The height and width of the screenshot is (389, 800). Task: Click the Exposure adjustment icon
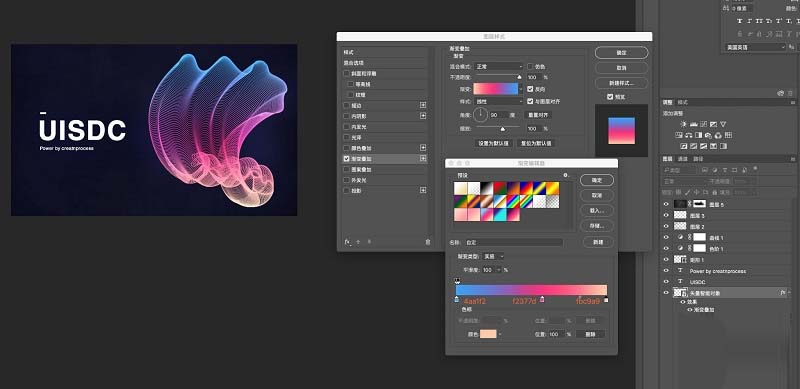[x=713, y=124]
